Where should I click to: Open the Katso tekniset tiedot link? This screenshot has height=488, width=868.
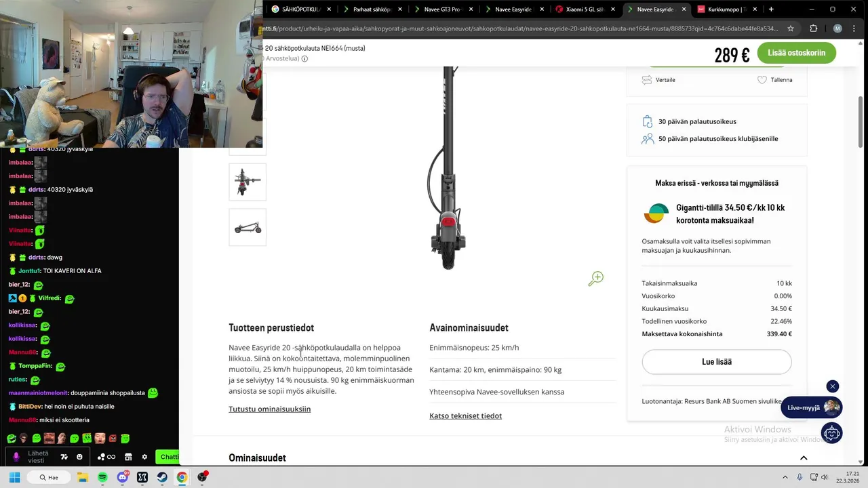(x=465, y=415)
